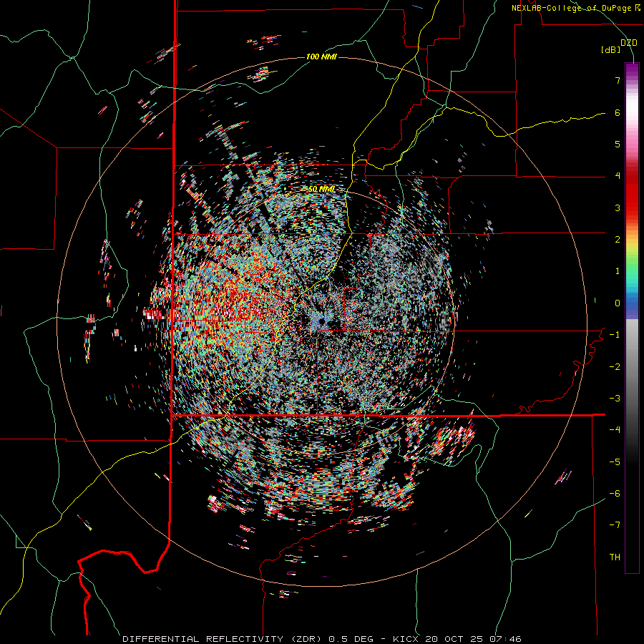The width and height of the screenshot is (644, 644).
Task: Click the [dB] unit label
Action: 610,49
